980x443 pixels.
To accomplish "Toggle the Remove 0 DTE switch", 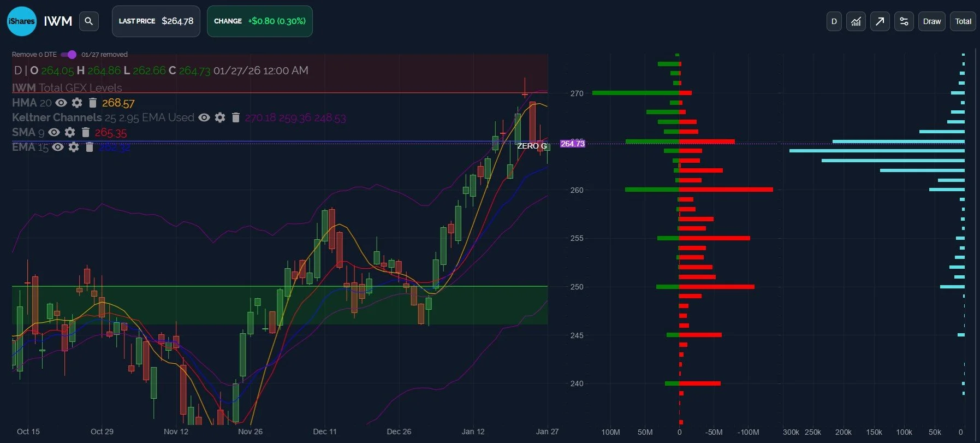I will coord(68,55).
